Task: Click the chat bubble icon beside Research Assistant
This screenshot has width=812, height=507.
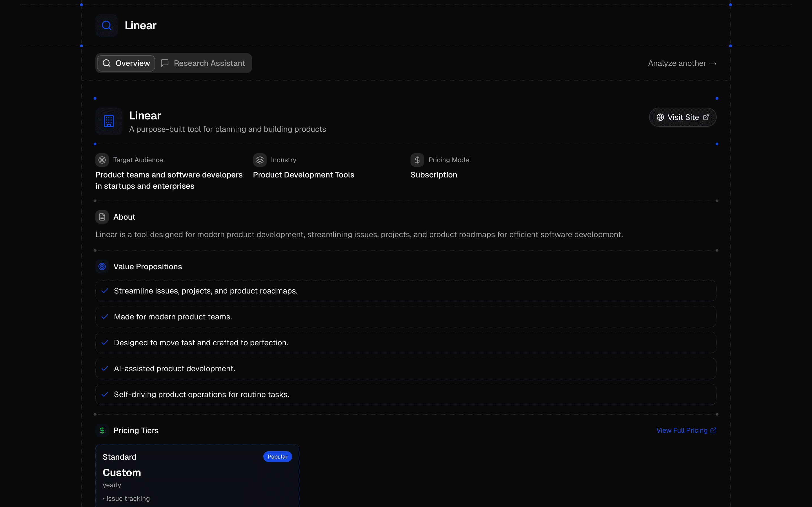Action: 164,63
